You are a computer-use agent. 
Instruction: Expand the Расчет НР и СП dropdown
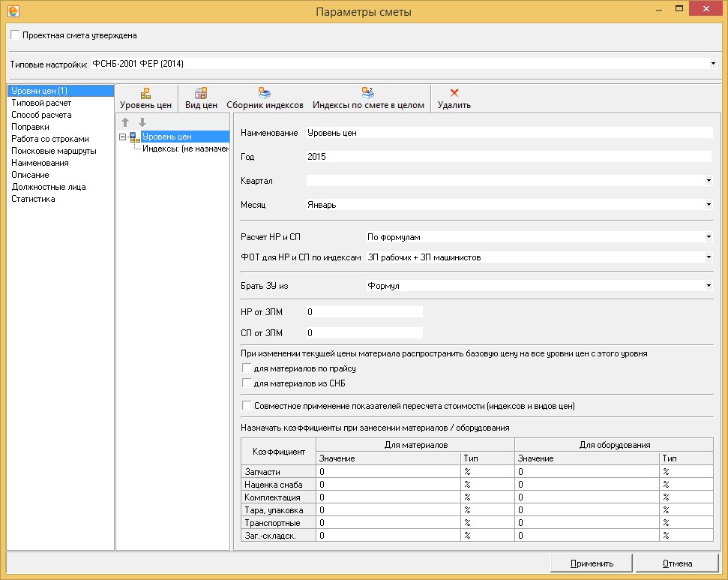pyautogui.click(x=708, y=237)
